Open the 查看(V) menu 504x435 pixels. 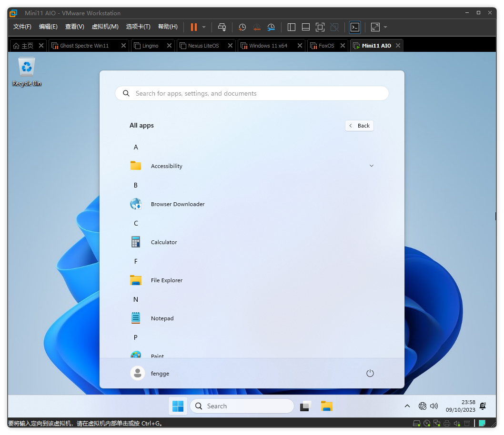75,27
